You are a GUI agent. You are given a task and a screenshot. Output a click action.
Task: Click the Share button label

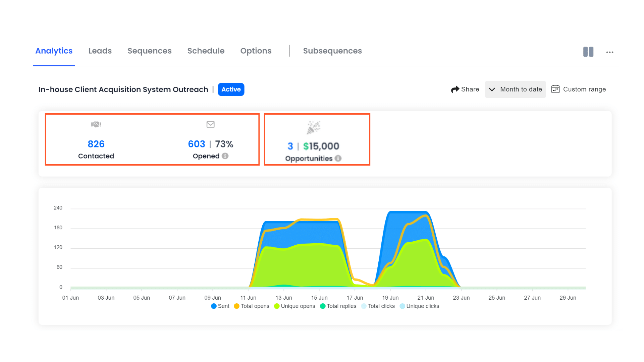point(470,89)
